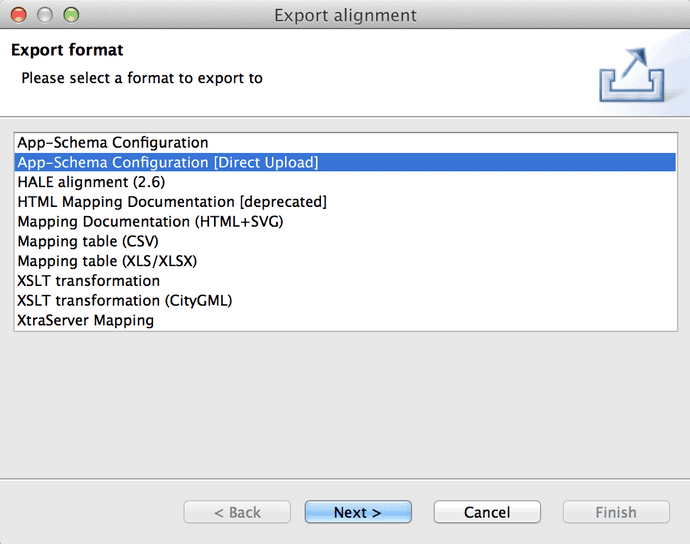Click the export arrow icon in header
The image size is (690, 544).
click(632, 74)
